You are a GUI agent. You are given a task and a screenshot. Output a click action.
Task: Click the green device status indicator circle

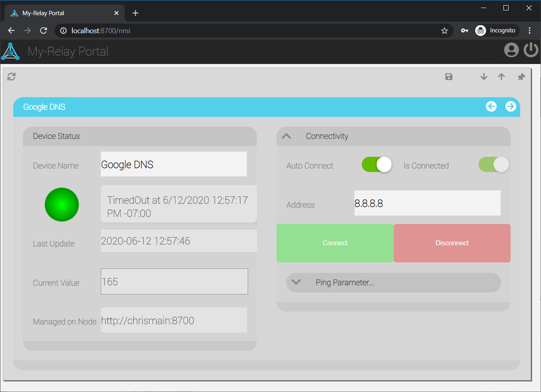[x=62, y=204]
